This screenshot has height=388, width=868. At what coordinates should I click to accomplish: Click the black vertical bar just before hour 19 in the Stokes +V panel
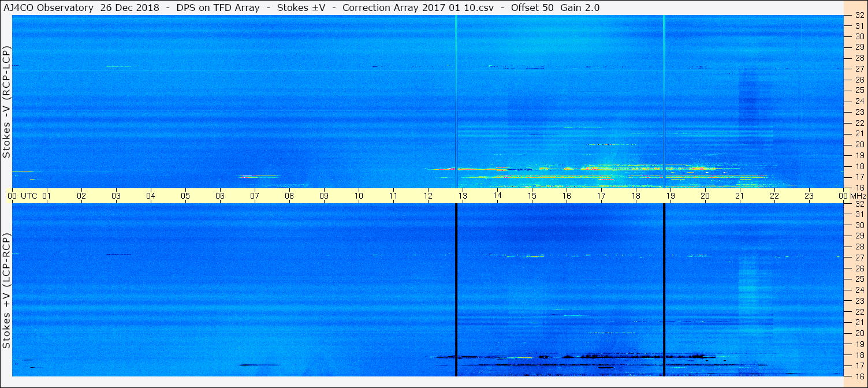coord(664,290)
